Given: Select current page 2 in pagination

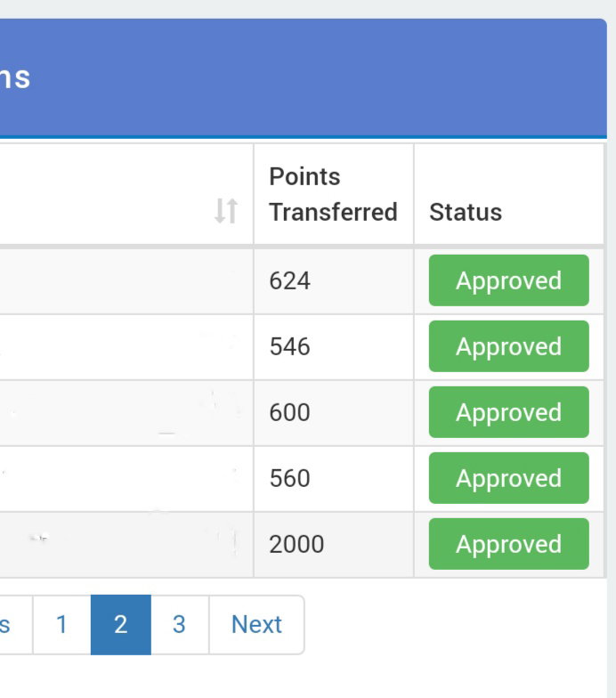Looking at the screenshot, I should (121, 624).
